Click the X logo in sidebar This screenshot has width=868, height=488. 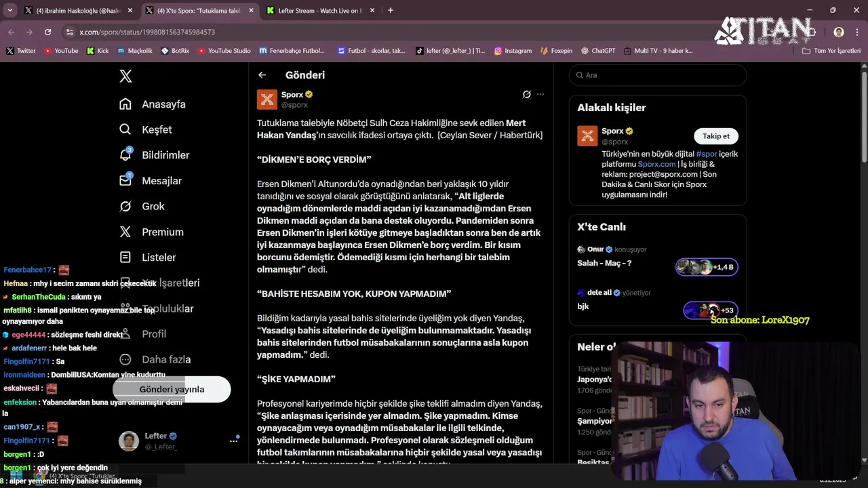(x=125, y=76)
